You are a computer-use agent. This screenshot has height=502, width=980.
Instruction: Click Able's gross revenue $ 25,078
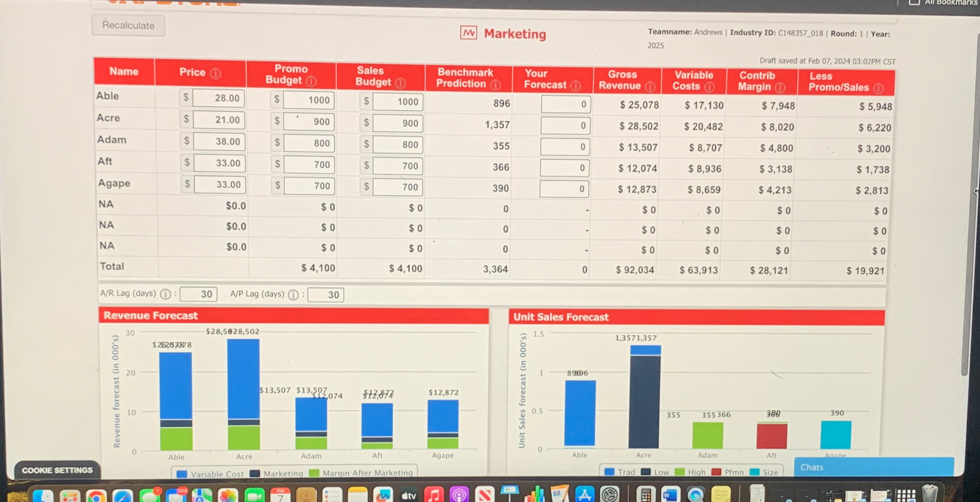tap(639, 105)
